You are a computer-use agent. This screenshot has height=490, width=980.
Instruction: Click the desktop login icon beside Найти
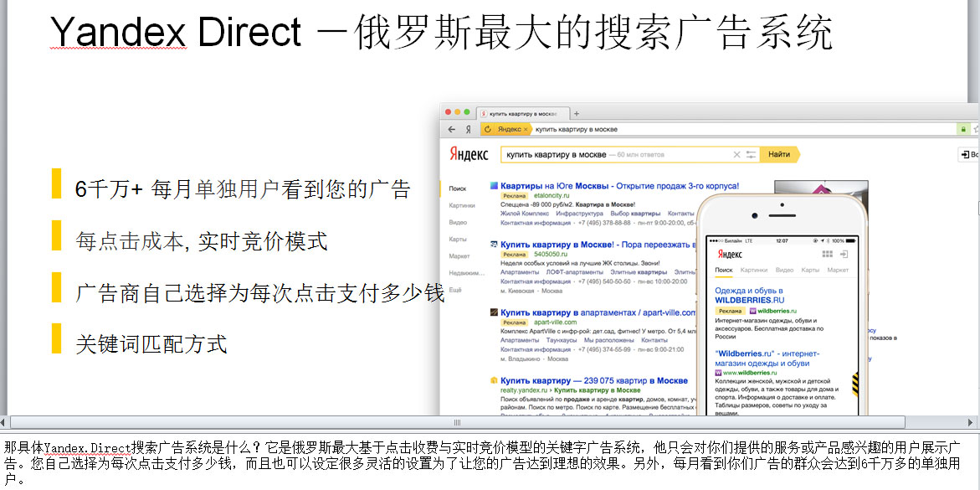[x=967, y=155]
